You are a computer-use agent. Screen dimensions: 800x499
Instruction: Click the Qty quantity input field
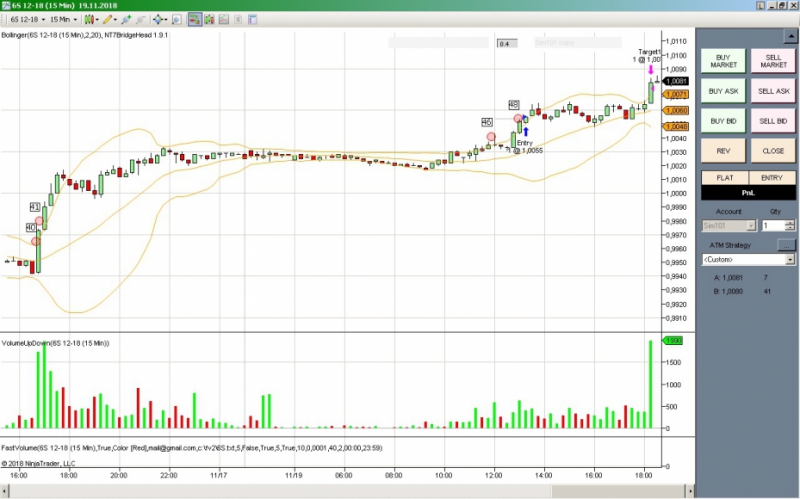773,226
